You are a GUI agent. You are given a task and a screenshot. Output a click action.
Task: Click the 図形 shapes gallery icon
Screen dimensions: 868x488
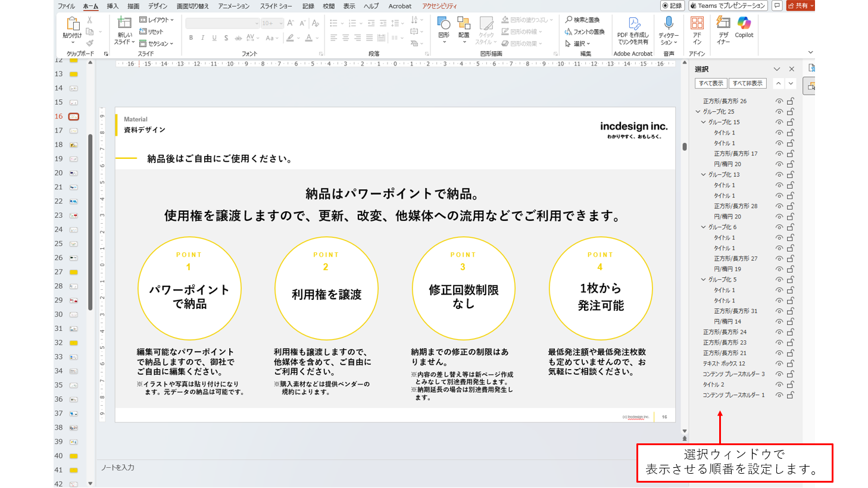(x=444, y=24)
